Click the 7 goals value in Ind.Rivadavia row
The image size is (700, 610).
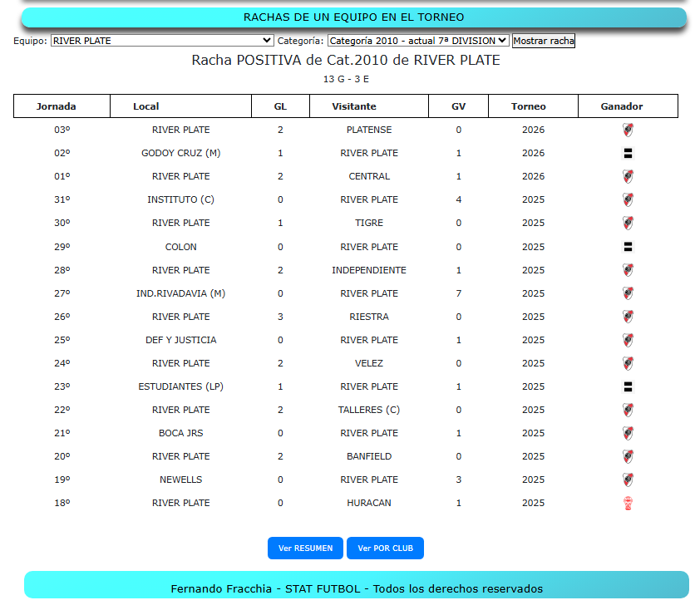tap(458, 293)
